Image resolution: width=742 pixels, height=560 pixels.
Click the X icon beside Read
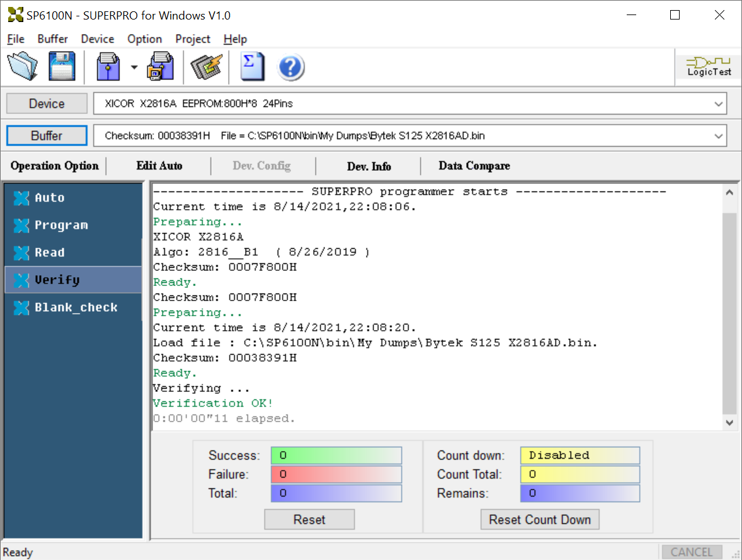(21, 253)
